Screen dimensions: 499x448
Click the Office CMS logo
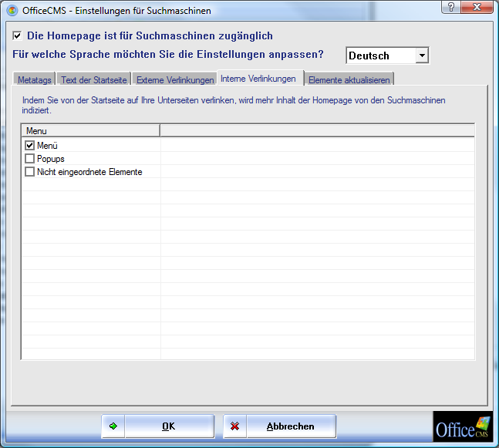[x=463, y=426]
